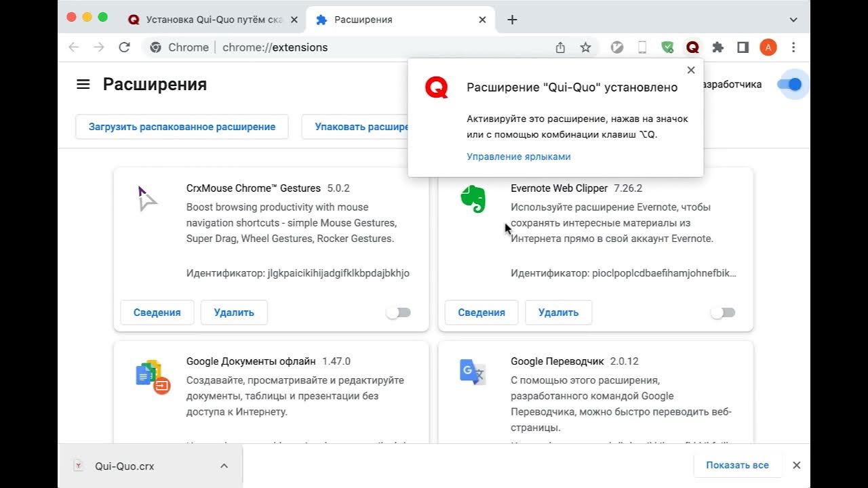Open the Управление ярлыками link
Screen dimensions: 868x488
point(519,157)
